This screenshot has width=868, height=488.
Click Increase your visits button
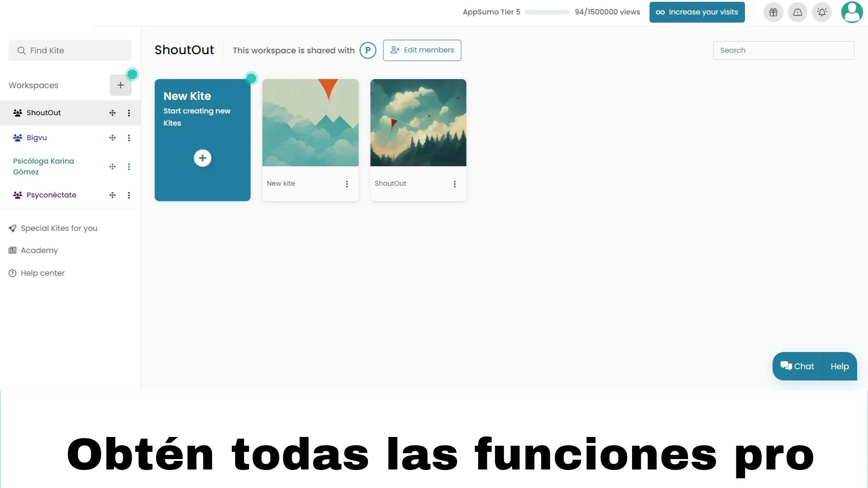click(x=697, y=12)
